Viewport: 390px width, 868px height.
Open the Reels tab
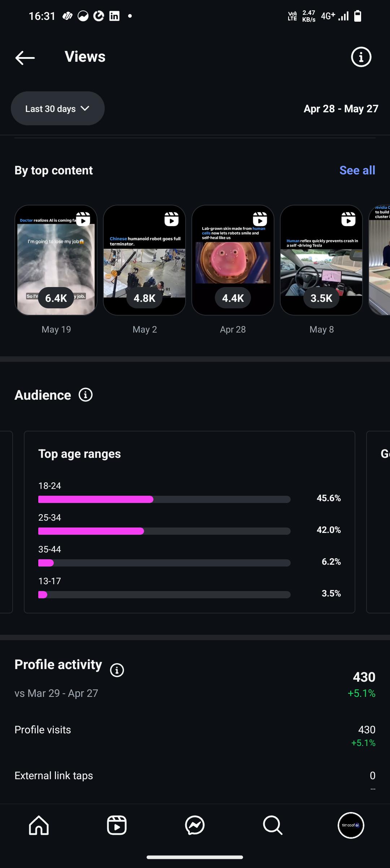117,825
